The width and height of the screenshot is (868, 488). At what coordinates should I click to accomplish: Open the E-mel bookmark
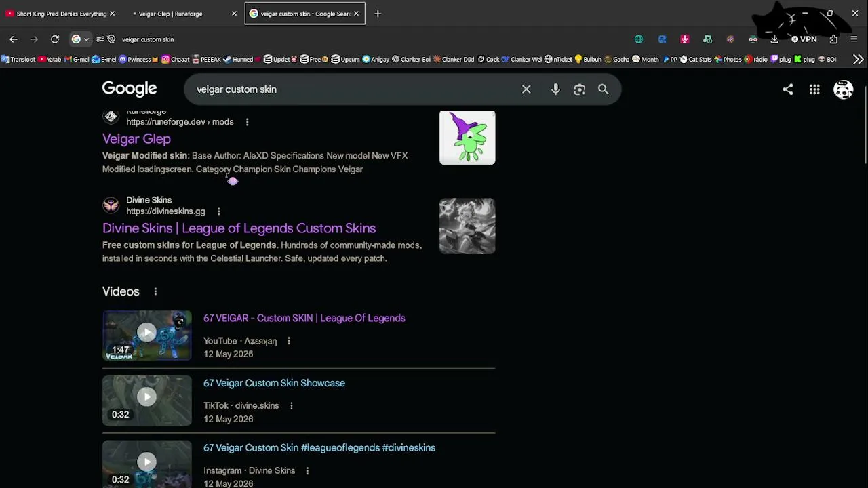[x=104, y=60]
